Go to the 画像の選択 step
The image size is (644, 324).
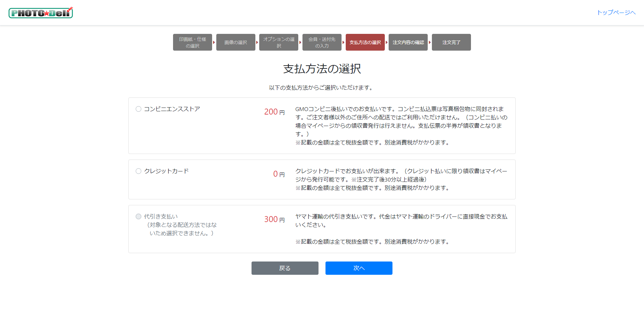(235, 42)
